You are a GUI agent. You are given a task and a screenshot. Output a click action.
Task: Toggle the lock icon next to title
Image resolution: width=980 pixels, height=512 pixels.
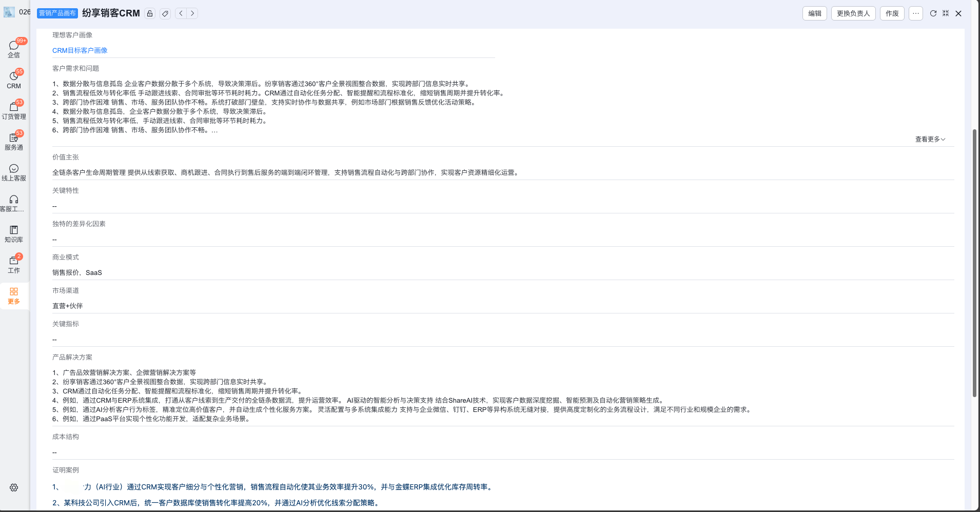(150, 14)
